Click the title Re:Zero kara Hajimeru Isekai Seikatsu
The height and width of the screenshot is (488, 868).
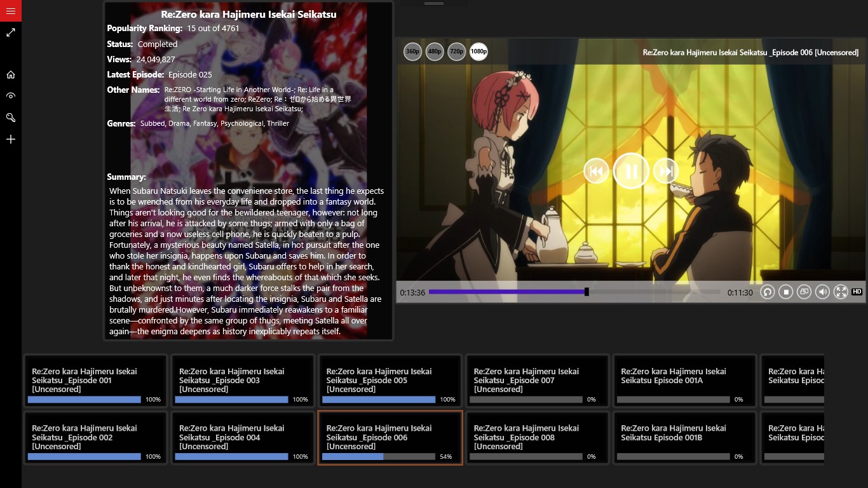click(248, 14)
